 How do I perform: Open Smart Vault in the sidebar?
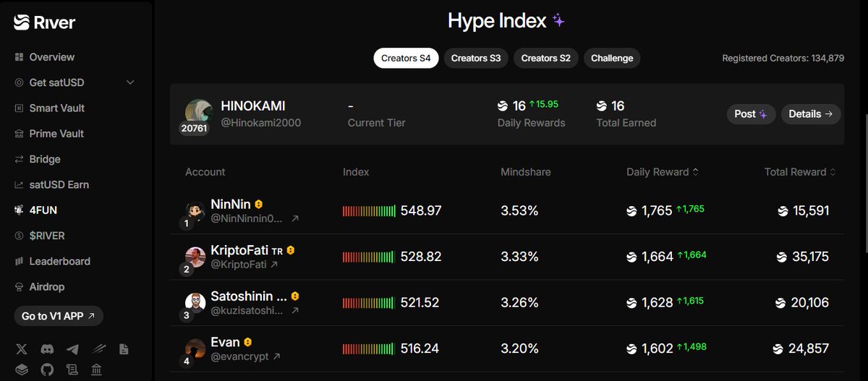(50, 108)
